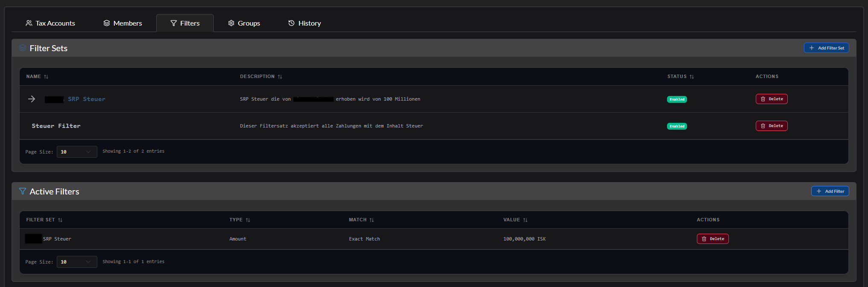The image size is (868, 287).
Task: Sort Filter Sets table by Status
Action: click(681, 77)
